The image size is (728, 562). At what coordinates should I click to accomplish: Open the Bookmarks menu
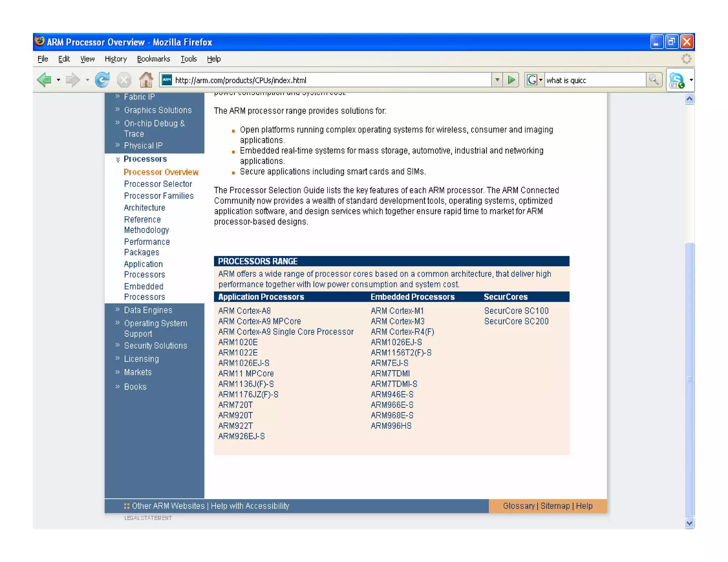(154, 59)
